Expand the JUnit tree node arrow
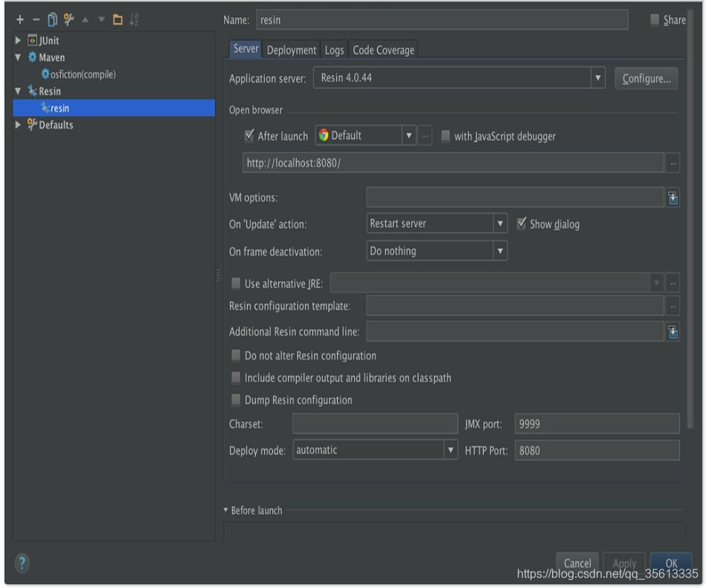This screenshot has height=588, width=706. [18, 40]
